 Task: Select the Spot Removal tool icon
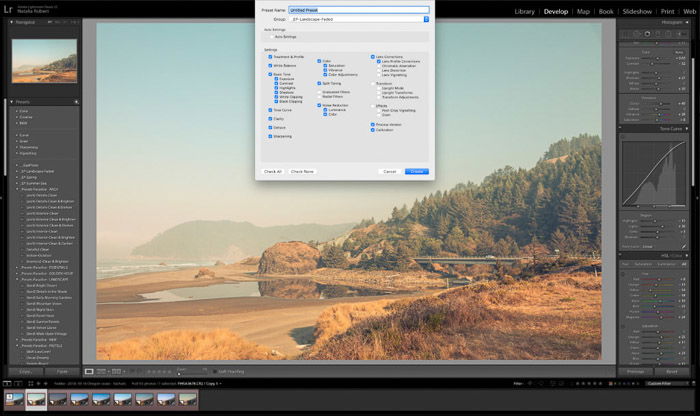(x=638, y=34)
